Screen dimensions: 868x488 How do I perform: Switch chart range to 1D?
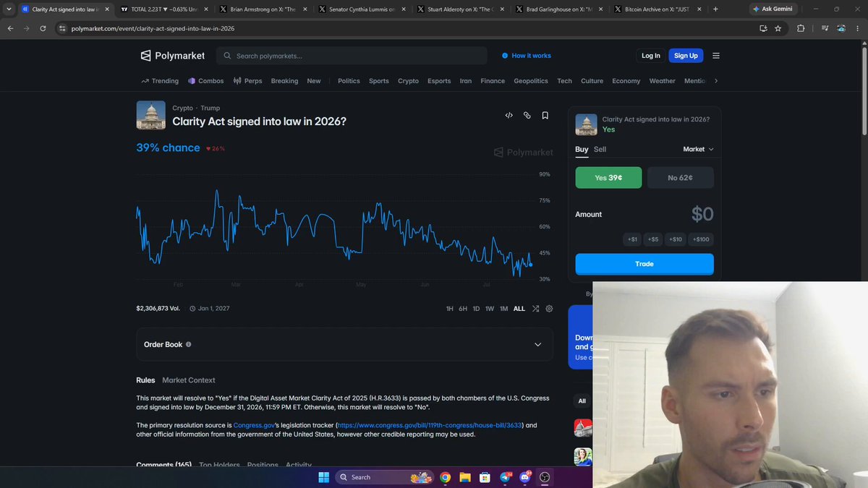click(x=476, y=309)
